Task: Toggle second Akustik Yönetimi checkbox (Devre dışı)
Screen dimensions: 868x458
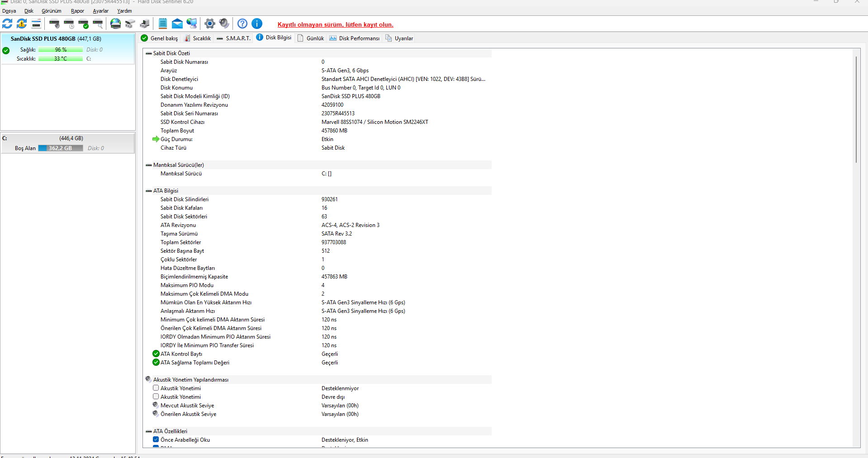Action: (156, 397)
